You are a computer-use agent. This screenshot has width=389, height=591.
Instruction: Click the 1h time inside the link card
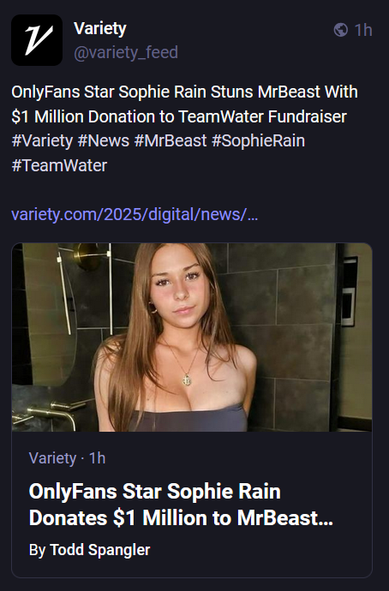[x=97, y=458]
